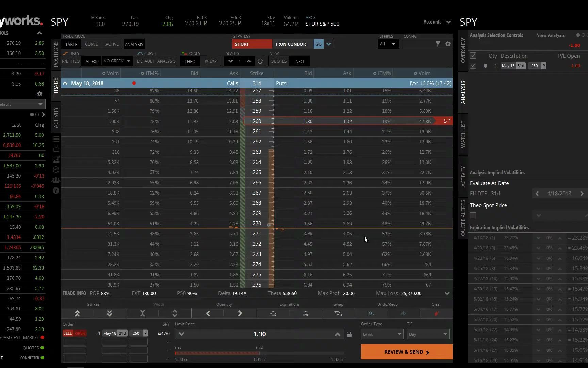Open the help question mark icon
Image resolution: width=588 pixels, height=368 pixels.
(56, 190)
